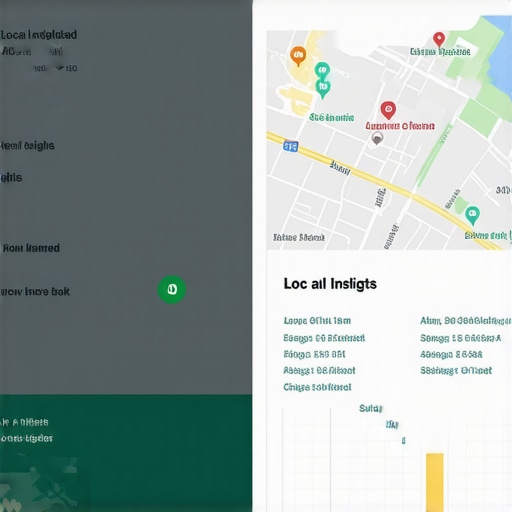Image resolution: width=512 pixels, height=512 pixels.
Task: Select the gray pin under the red label
Action: pyautogui.click(x=377, y=138)
